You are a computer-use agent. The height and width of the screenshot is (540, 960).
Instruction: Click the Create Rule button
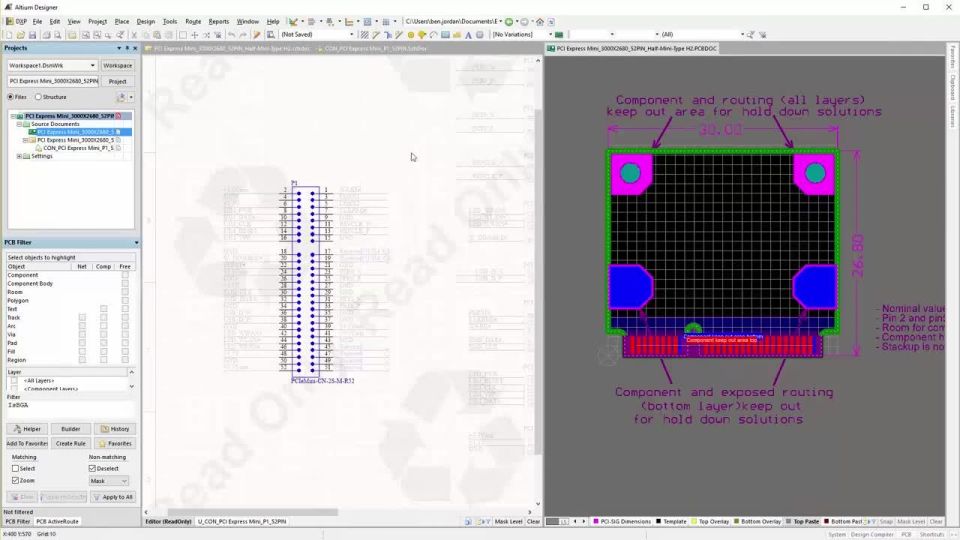pos(70,444)
